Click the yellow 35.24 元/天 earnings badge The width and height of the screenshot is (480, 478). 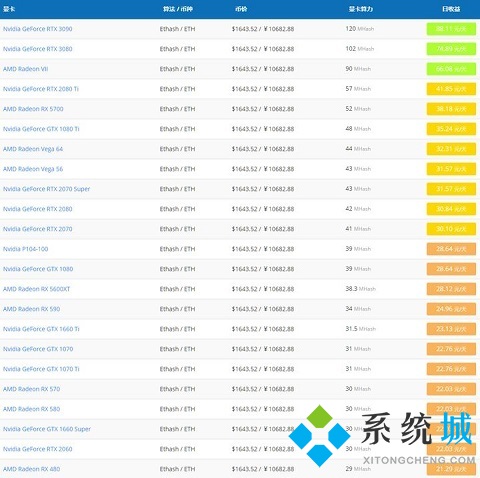click(x=451, y=129)
